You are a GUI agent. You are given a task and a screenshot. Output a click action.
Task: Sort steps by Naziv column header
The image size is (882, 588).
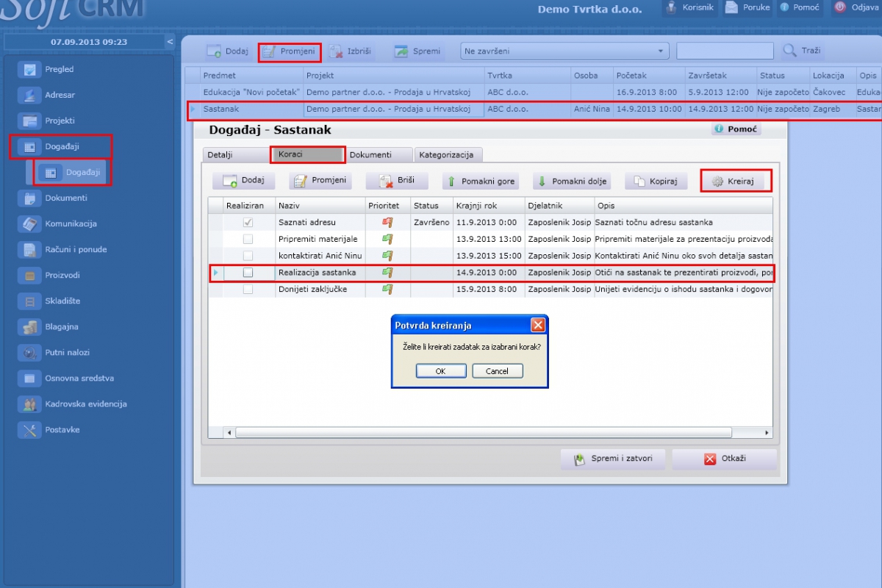click(x=320, y=206)
